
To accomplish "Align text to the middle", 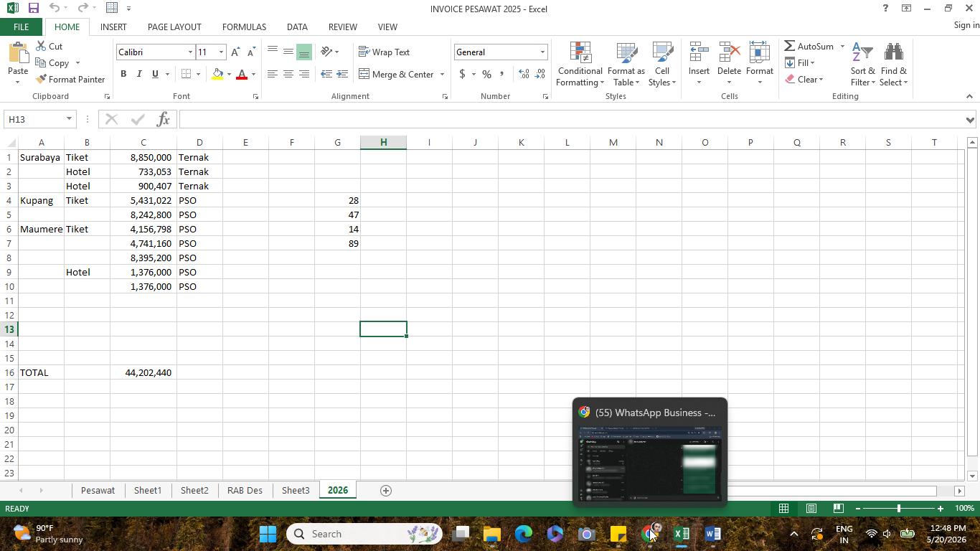I will pos(288,52).
